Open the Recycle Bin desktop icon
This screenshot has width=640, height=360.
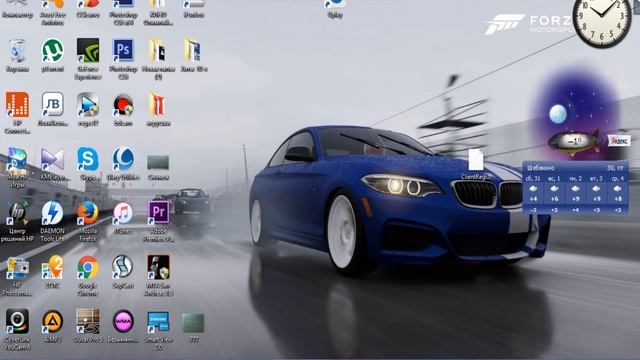click(x=17, y=51)
